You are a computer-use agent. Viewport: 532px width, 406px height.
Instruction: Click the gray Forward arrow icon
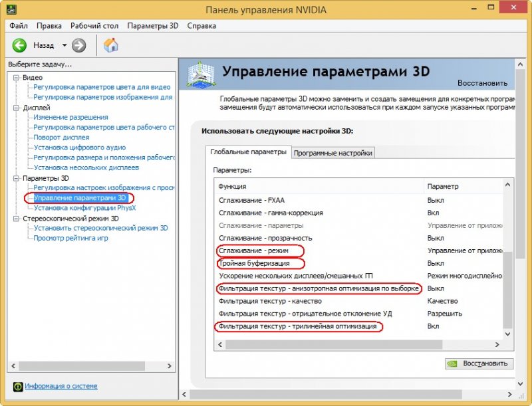click(78, 45)
